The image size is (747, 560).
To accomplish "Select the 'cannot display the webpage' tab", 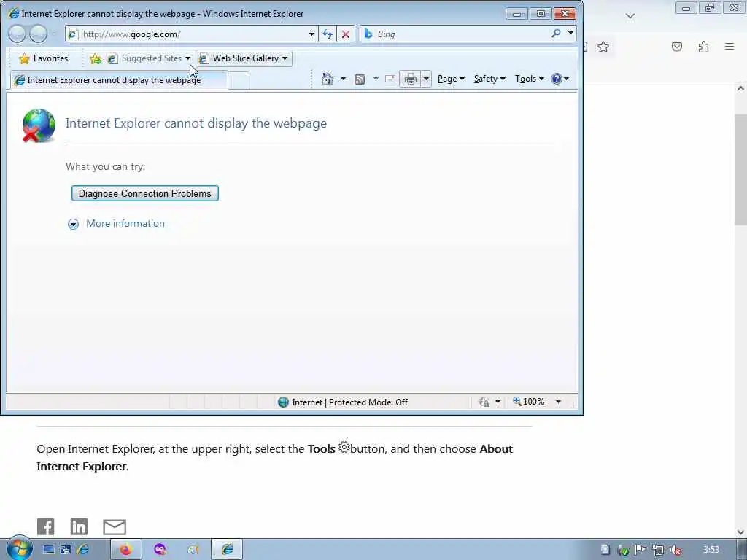I will [x=118, y=80].
